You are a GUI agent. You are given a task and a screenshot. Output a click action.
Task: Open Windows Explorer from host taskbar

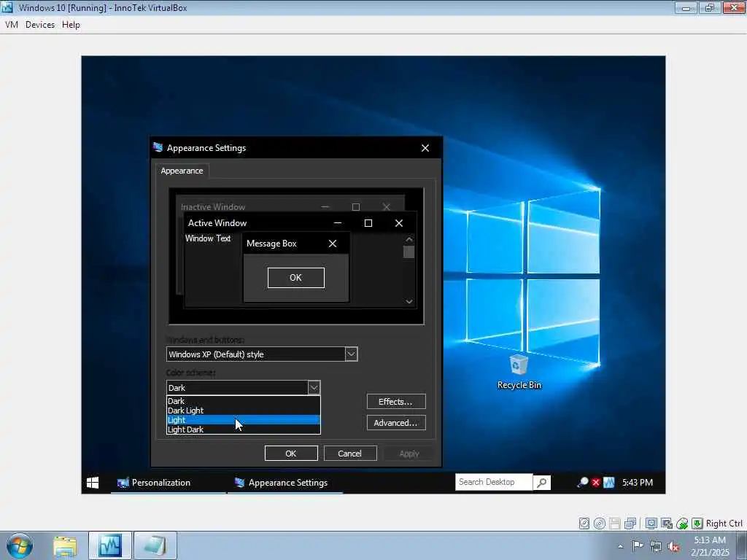(x=65, y=545)
